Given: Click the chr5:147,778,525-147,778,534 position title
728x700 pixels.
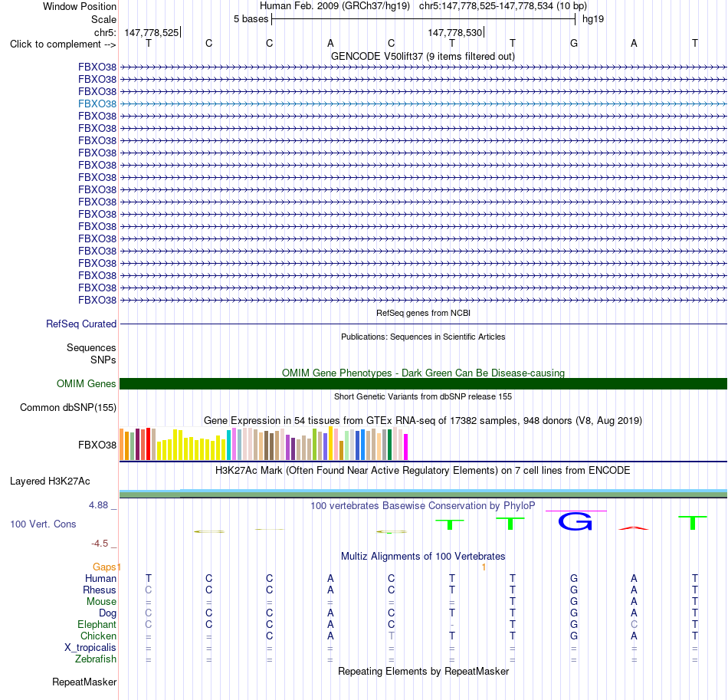Looking at the screenshot, I should (x=503, y=6).
